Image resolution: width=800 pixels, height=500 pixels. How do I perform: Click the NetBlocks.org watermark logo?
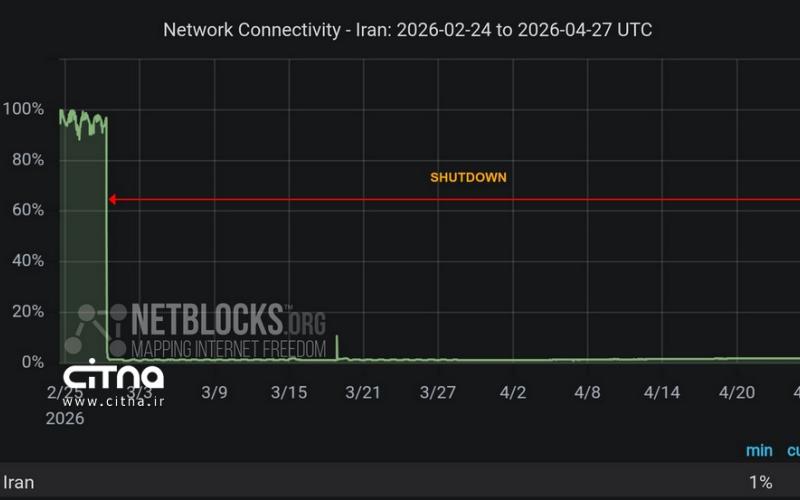point(229,320)
